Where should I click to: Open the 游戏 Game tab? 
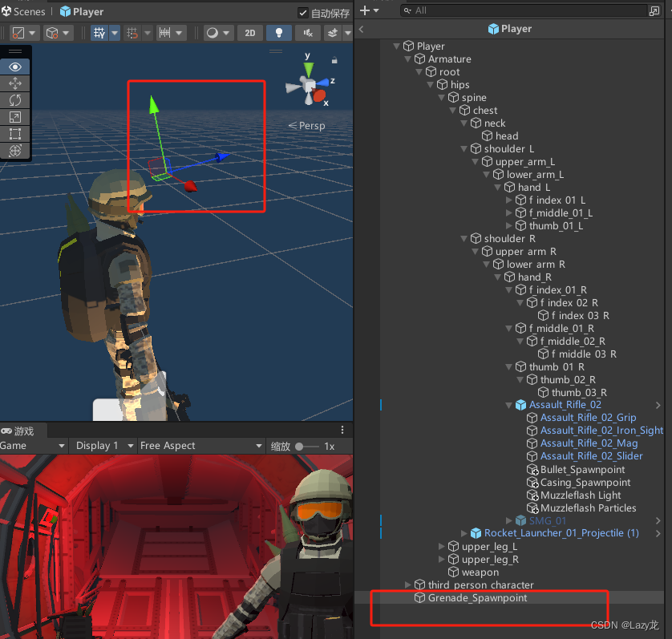click(18, 431)
